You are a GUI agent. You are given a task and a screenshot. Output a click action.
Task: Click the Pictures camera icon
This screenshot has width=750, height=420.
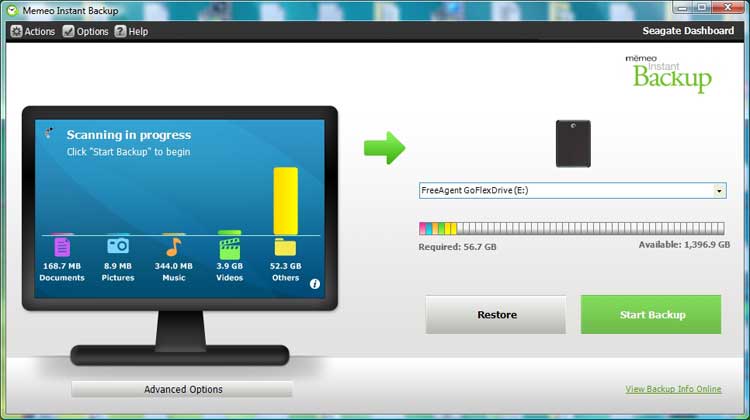(118, 246)
